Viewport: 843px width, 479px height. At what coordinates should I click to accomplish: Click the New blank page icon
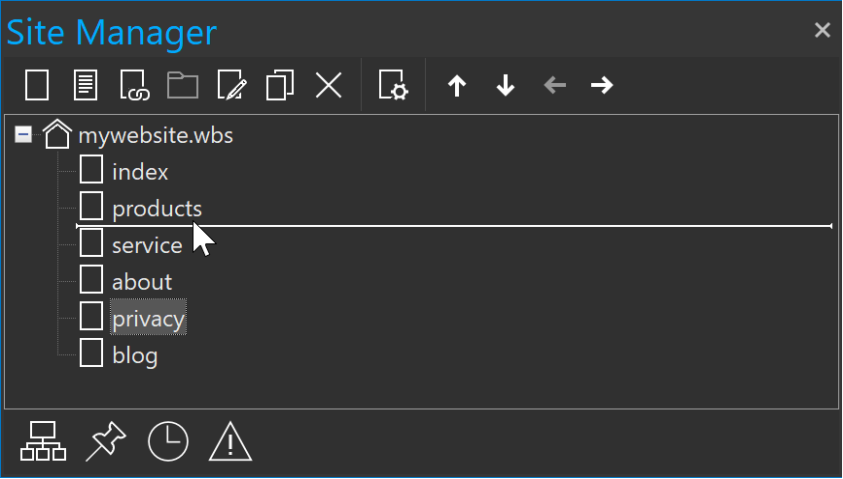(37, 85)
